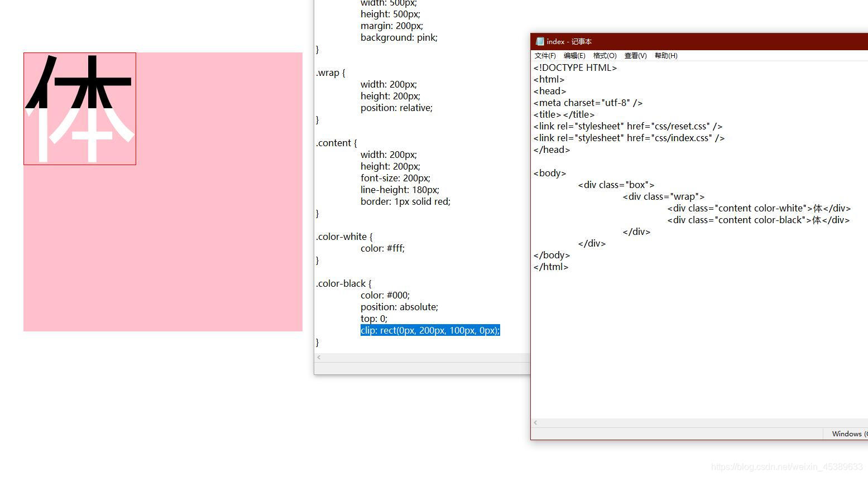Click the reset.css link line
Image resolution: width=868 pixels, height=477 pixels.
point(628,126)
